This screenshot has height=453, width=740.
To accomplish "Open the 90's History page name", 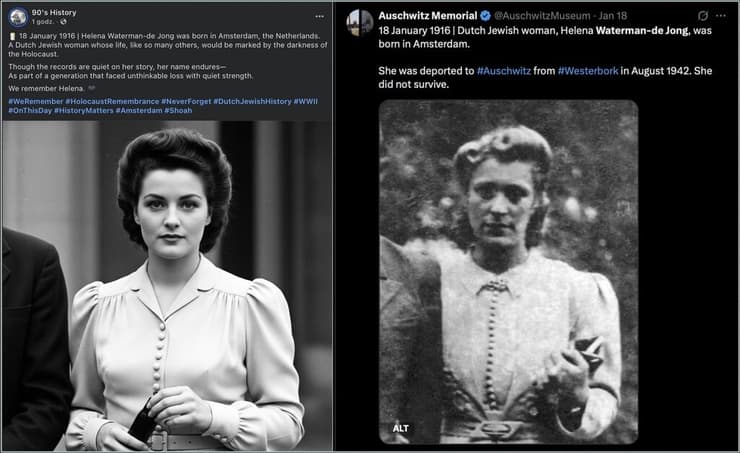I will [x=53, y=12].
